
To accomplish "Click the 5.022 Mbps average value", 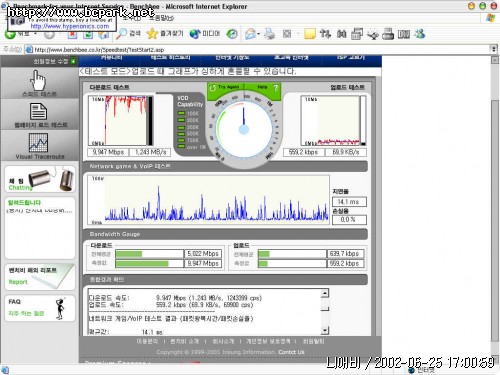I will 203,254.
